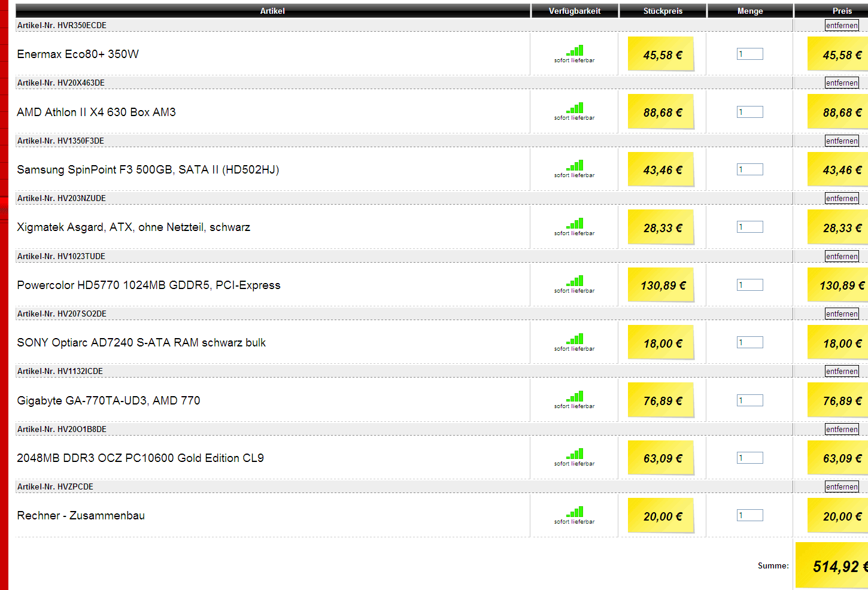Click availability bars for Xigmatek Asgard
The height and width of the screenshot is (590, 868).
(x=575, y=224)
